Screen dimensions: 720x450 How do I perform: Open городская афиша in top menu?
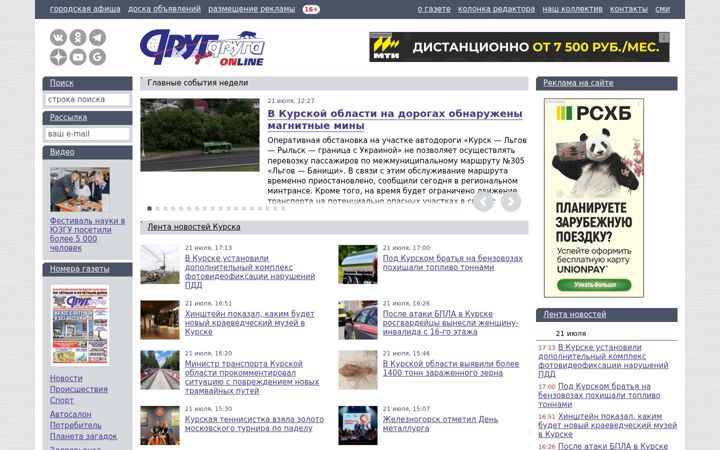pos(85,9)
